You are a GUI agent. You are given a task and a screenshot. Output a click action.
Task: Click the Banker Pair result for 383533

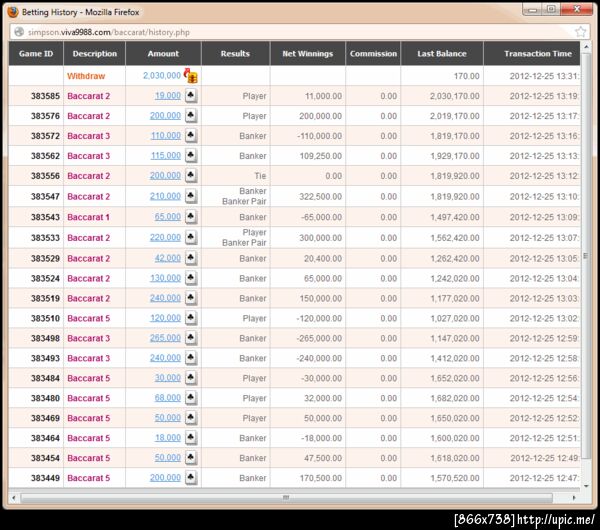tap(244, 243)
